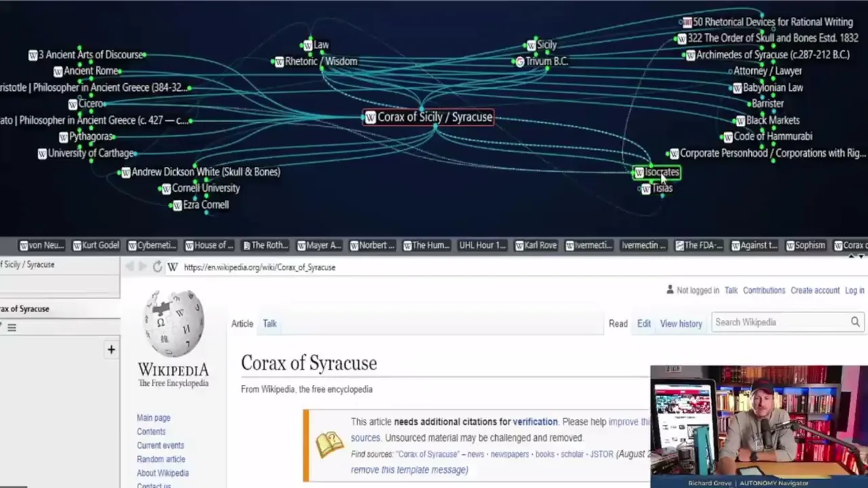Click the icon beside Rhetoric / Wisdom
This screenshot has height=488, width=868.
[x=279, y=62]
